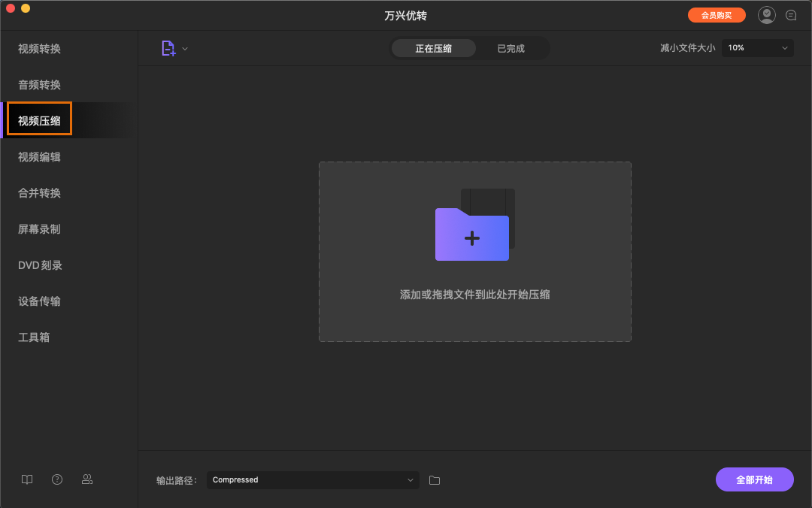Select 音频转换 in the sidebar
Screen dimensions: 812x508
point(38,84)
